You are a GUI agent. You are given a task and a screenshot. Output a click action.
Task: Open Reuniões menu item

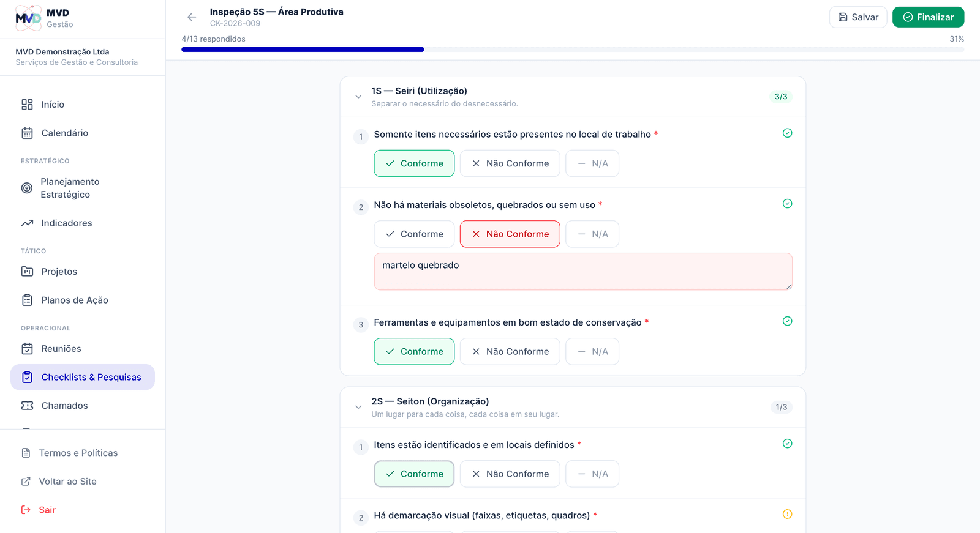coord(83,349)
